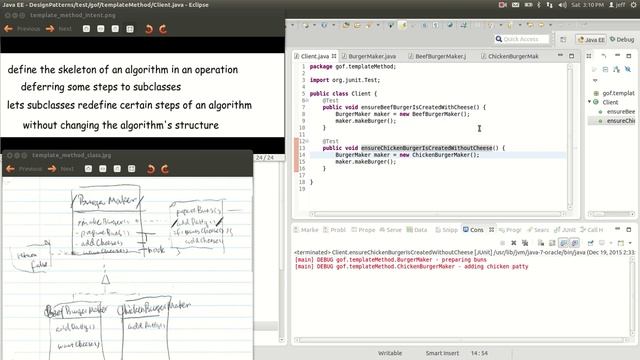Viewport: 640px width, 360px height.
Task: Rotate image clockwise in template_method_class viewer
Action: click(x=165, y=169)
